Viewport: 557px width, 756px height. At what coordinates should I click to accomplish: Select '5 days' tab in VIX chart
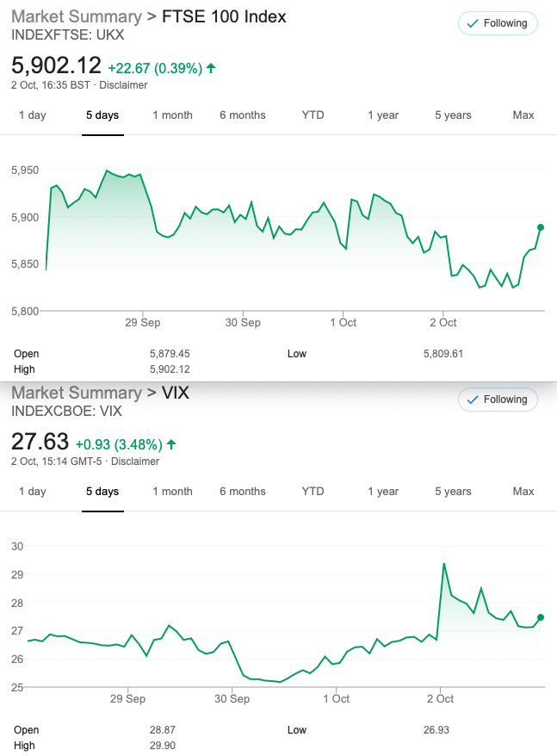pos(102,492)
